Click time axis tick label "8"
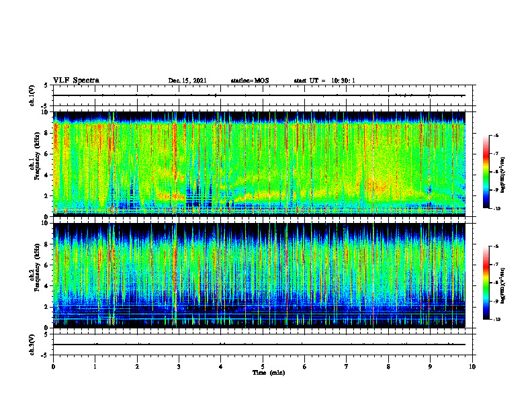Viewport: 532px width, 411px height. pos(388,367)
